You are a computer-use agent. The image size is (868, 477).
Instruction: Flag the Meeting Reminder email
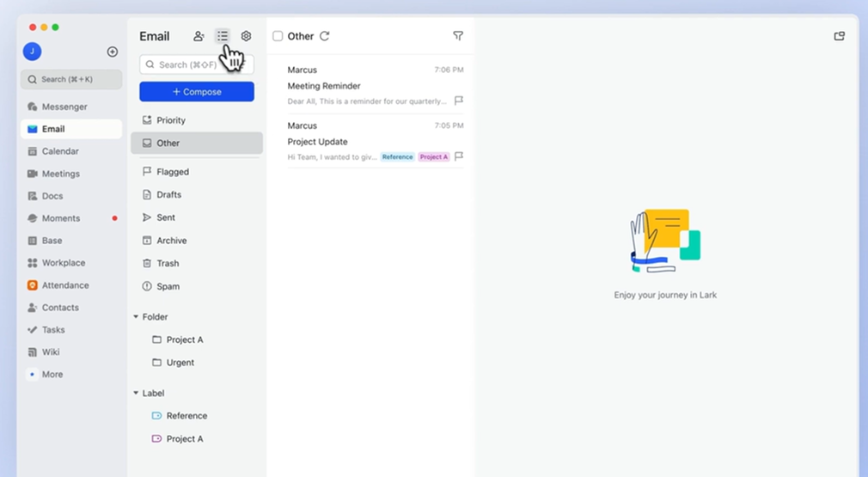tap(459, 101)
